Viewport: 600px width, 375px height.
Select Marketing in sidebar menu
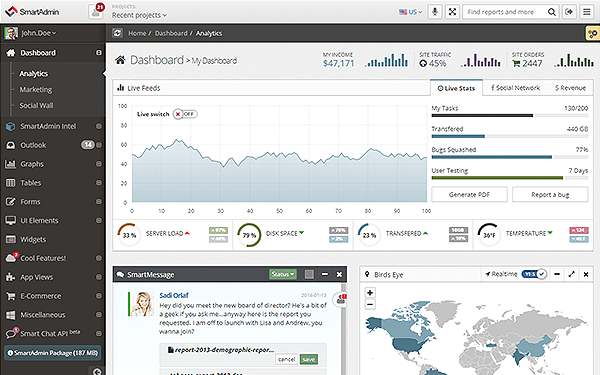[36, 90]
